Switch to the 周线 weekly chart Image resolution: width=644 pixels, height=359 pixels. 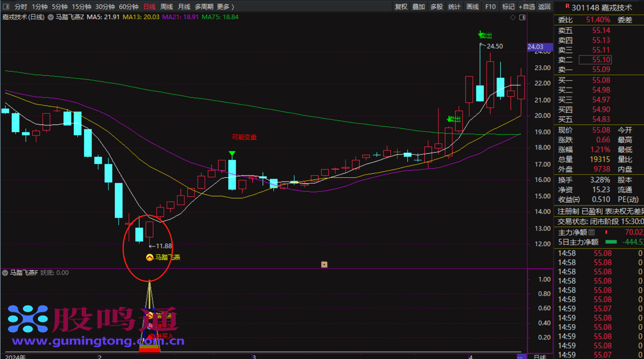[167, 7]
